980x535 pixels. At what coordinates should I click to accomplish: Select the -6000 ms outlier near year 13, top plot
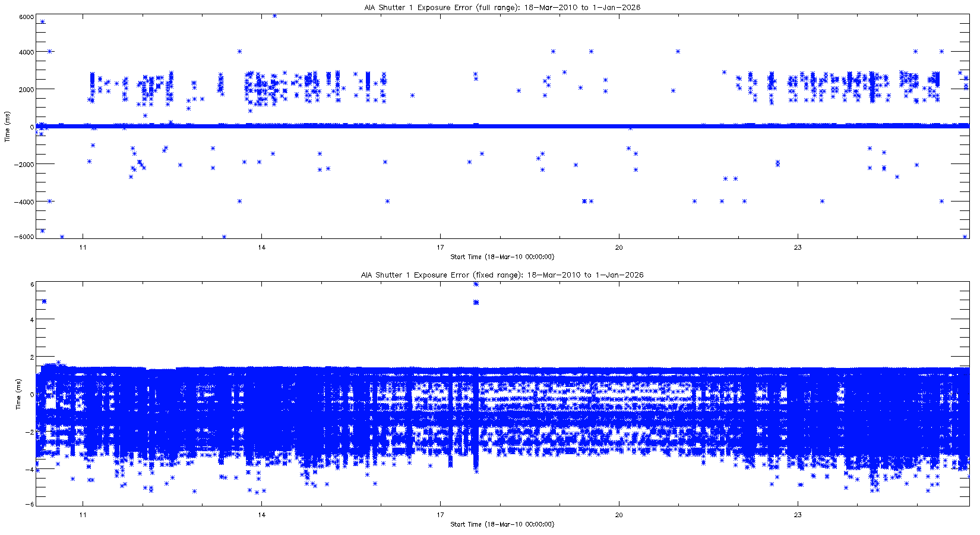224,237
